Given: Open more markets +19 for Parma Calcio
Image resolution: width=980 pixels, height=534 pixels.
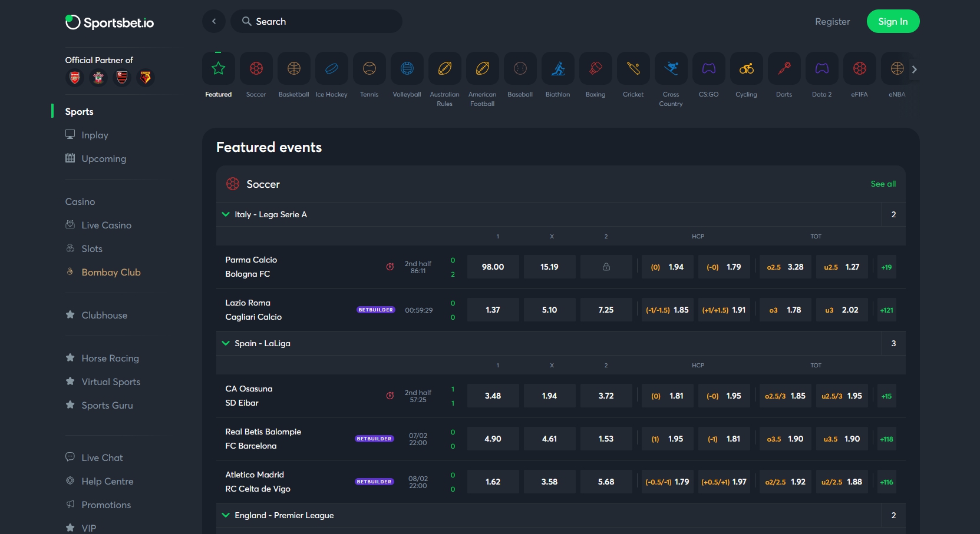Looking at the screenshot, I should [887, 267].
